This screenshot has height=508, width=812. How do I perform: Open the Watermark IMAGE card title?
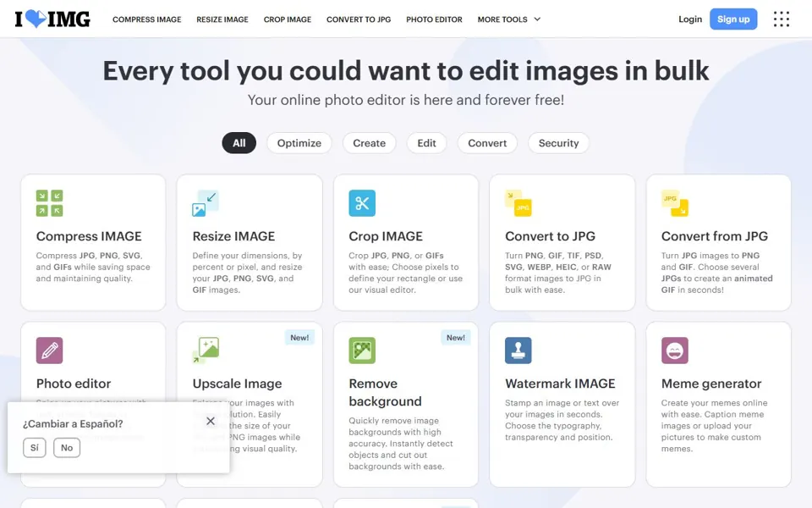click(x=560, y=384)
